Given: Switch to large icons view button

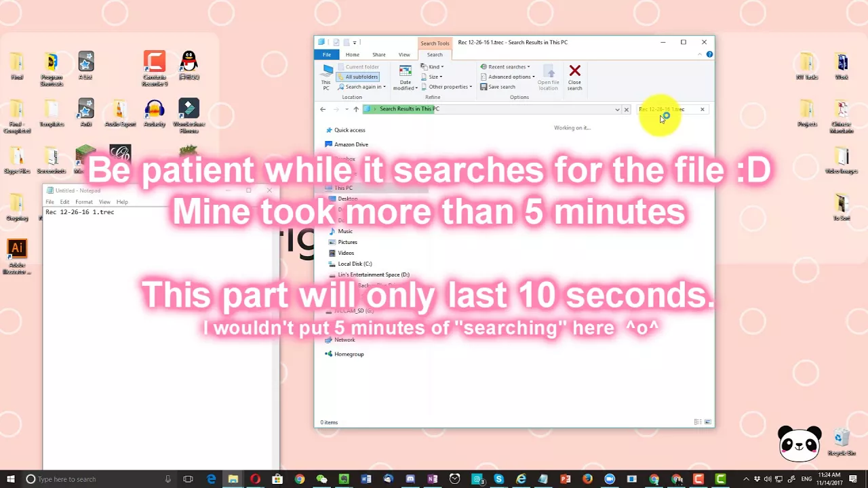Looking at the screenshot, I should 708,422.
